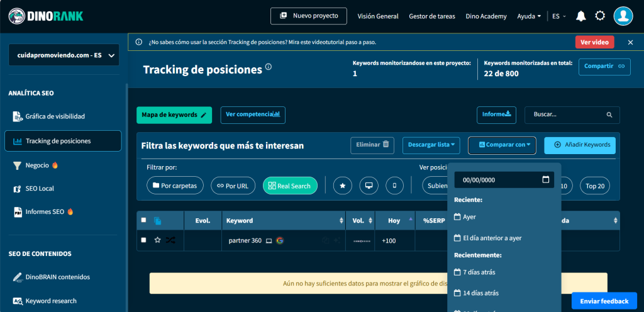This screenshot has width=644, height=312.
Task: Open the ES language selector
Action: pos(557,16)
